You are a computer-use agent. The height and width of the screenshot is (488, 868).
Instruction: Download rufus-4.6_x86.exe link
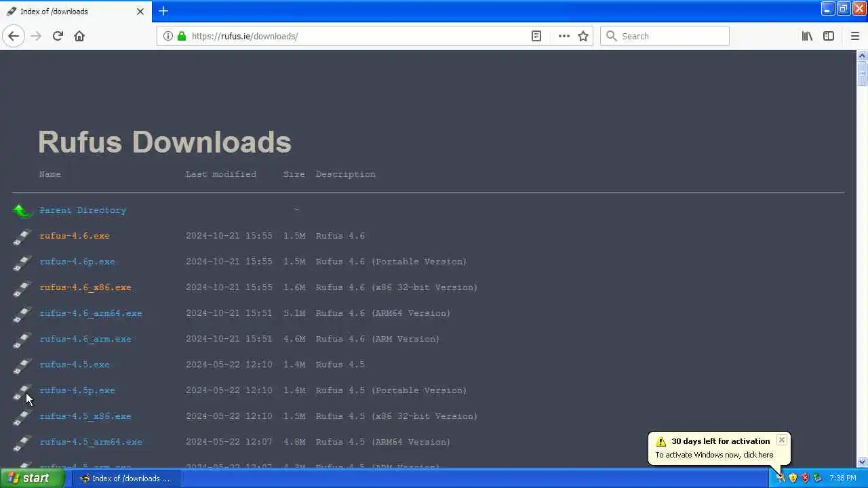(x=85, y=287)
